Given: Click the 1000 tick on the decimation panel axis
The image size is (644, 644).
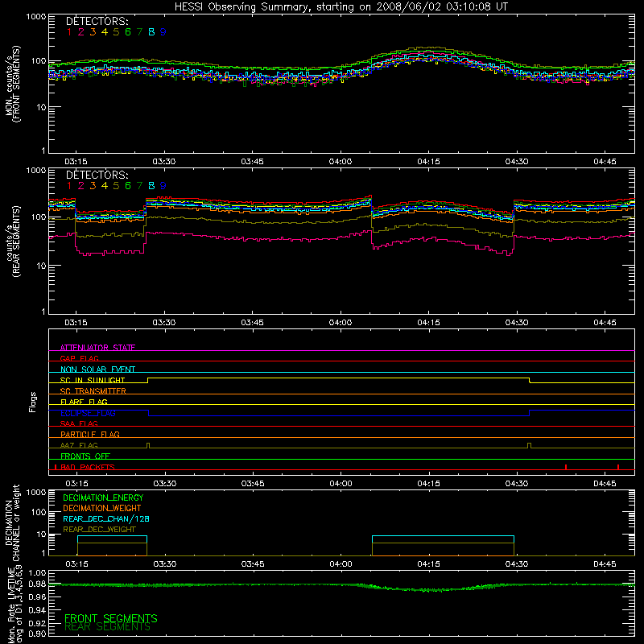Looking at the screenshot, I should coord(36,492).
